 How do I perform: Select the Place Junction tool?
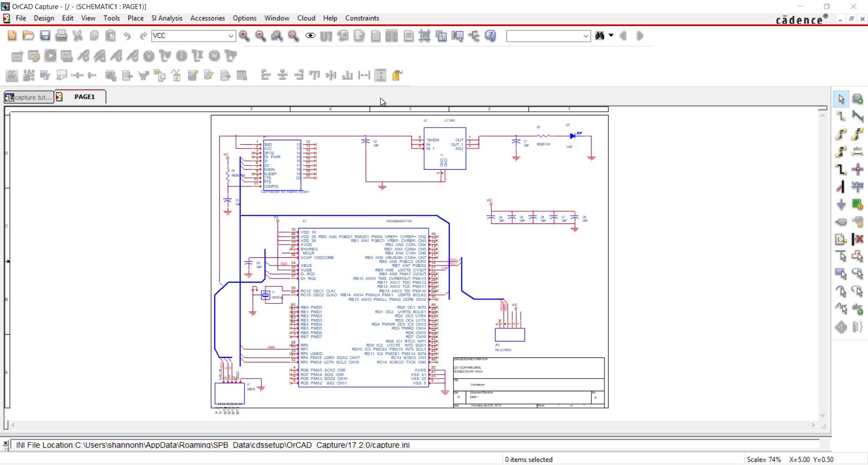tap(858, 169)
